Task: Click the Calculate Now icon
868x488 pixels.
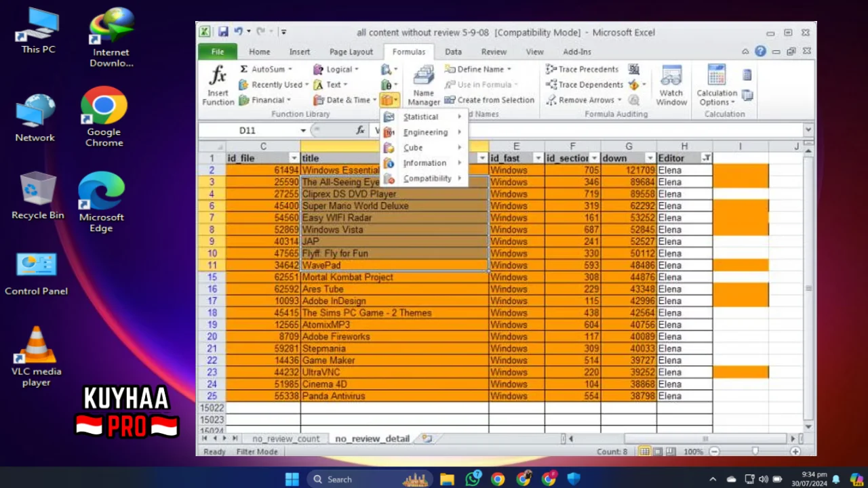Action: (747, 75)
